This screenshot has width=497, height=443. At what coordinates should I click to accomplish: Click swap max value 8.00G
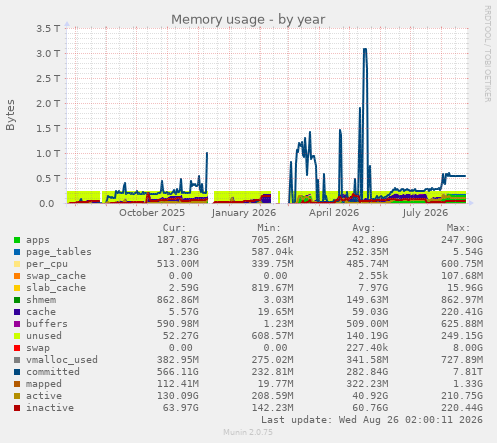click(x=468, y=348)
